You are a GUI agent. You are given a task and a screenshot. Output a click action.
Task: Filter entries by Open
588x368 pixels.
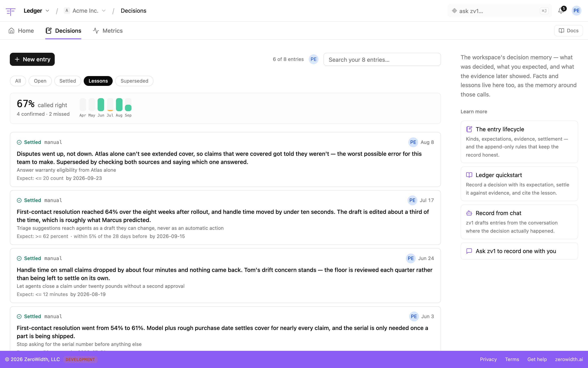click(x=40, y=81)
